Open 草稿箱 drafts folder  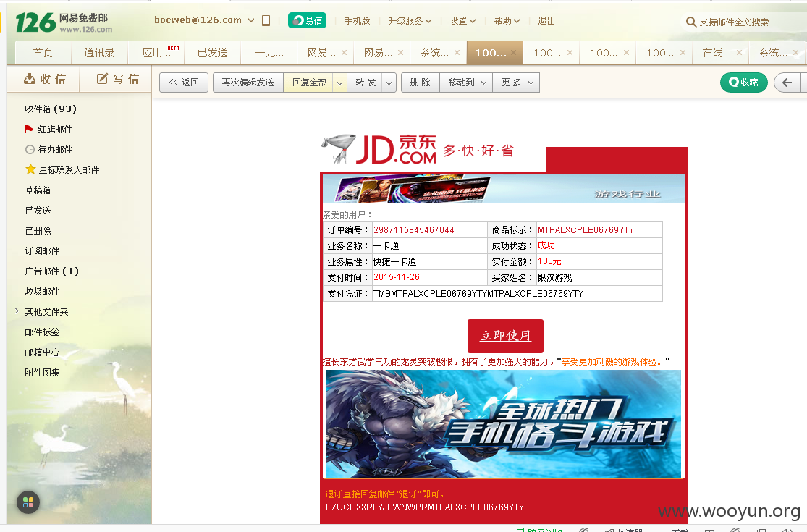pyautogui.click(x=38, y=190)
